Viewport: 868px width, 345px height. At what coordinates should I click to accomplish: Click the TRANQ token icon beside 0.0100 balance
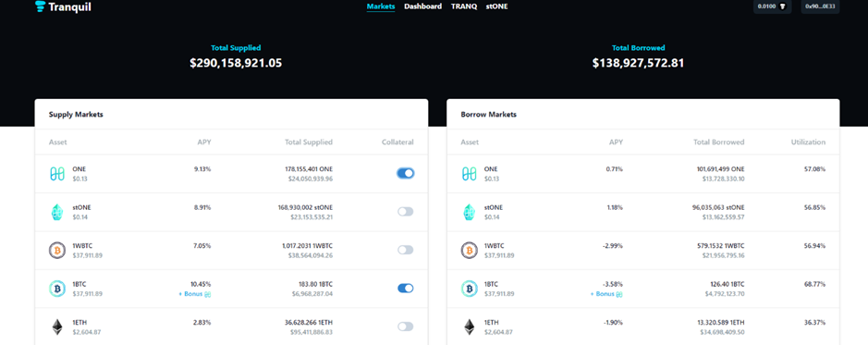click(783, 6)
